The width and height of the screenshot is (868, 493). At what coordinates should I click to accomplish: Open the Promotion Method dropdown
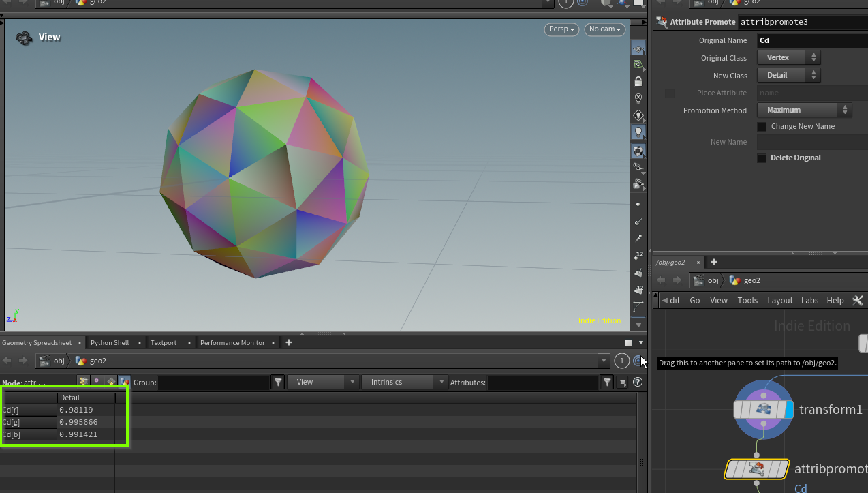click(804, 110)
